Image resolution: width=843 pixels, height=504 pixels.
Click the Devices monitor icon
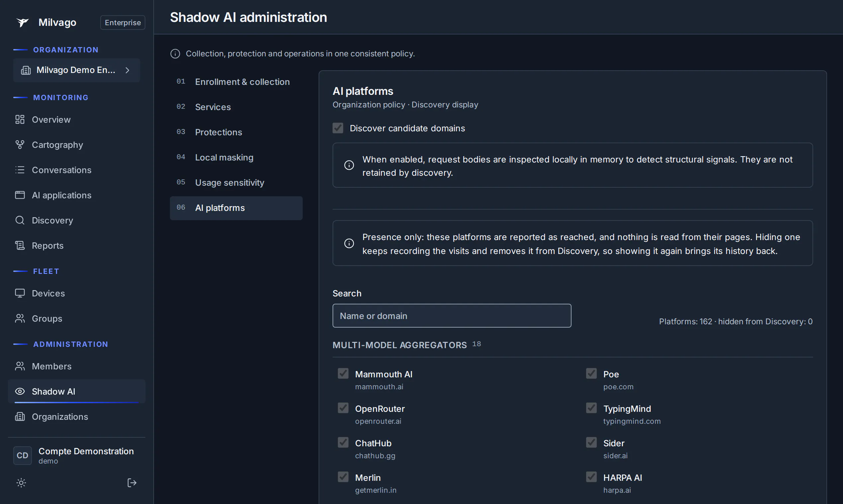coord(20,293)
